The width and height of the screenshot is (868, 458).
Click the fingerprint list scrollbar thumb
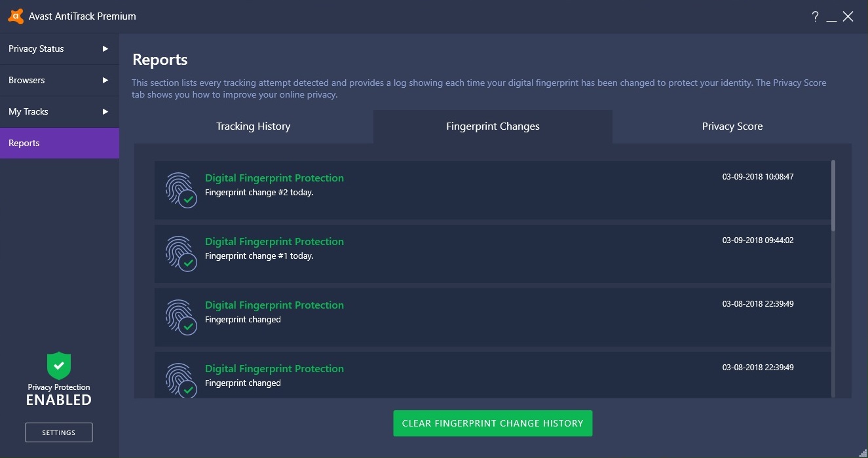click(833, 195)
